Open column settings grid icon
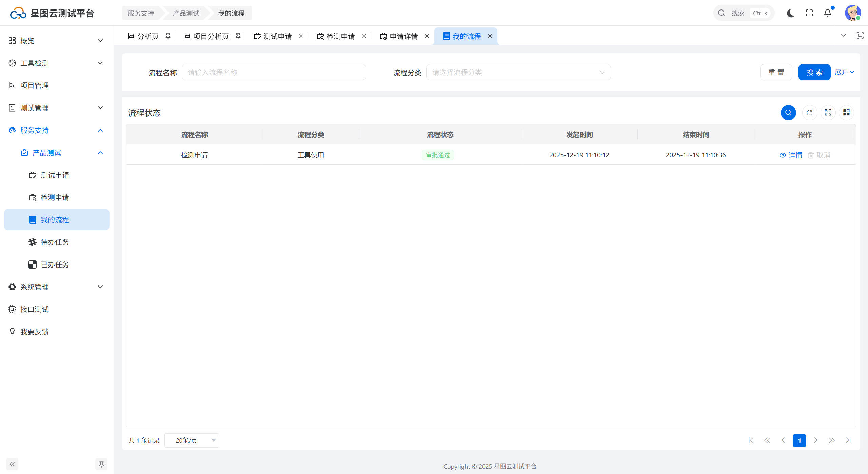This screenshot has width=868, height=474. pyautogui.click(x=846, y=113)
